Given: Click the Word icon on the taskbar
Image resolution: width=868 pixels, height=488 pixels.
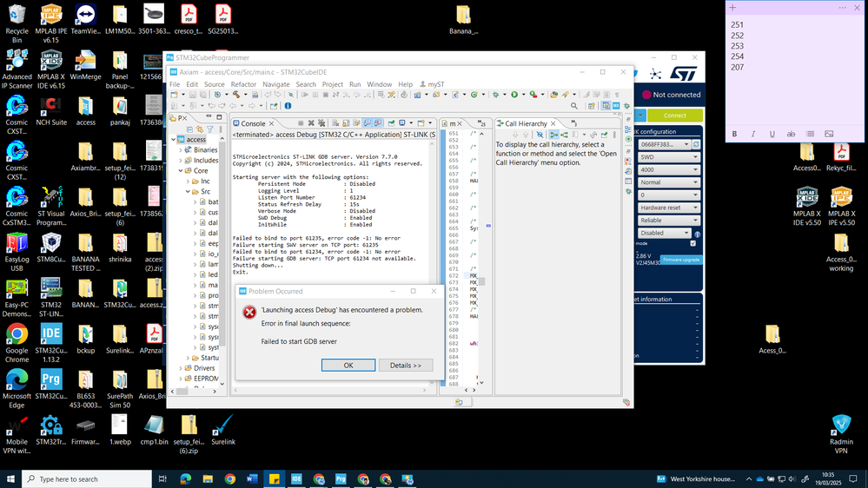Looking at the screenshot, I should (x=252, y=479).
